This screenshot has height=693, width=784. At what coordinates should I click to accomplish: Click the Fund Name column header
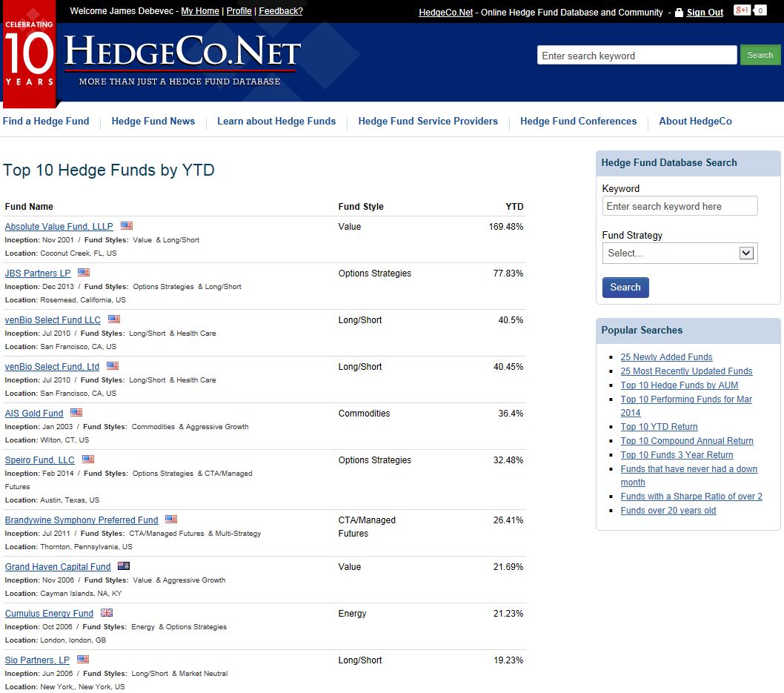pyautogui.click(x=29, y=207)
